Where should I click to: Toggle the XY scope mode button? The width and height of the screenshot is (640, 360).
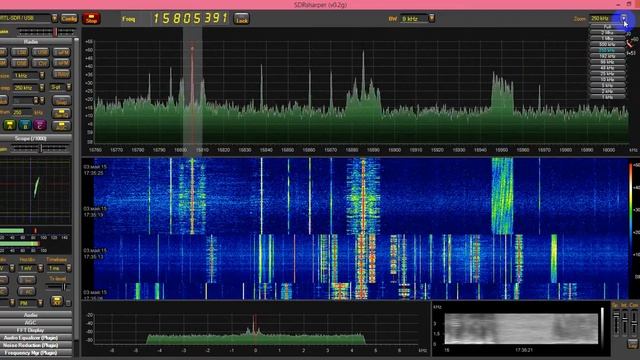click(57, 302)
